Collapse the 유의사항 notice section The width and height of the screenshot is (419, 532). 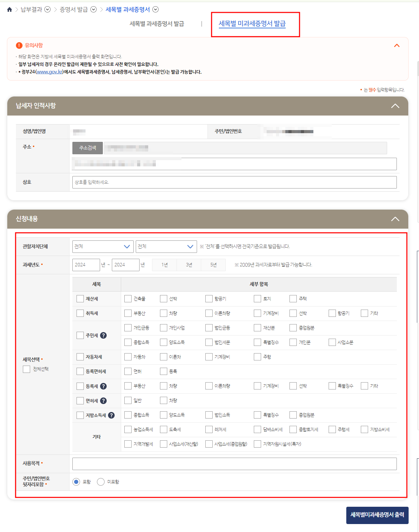click(396, 45)
